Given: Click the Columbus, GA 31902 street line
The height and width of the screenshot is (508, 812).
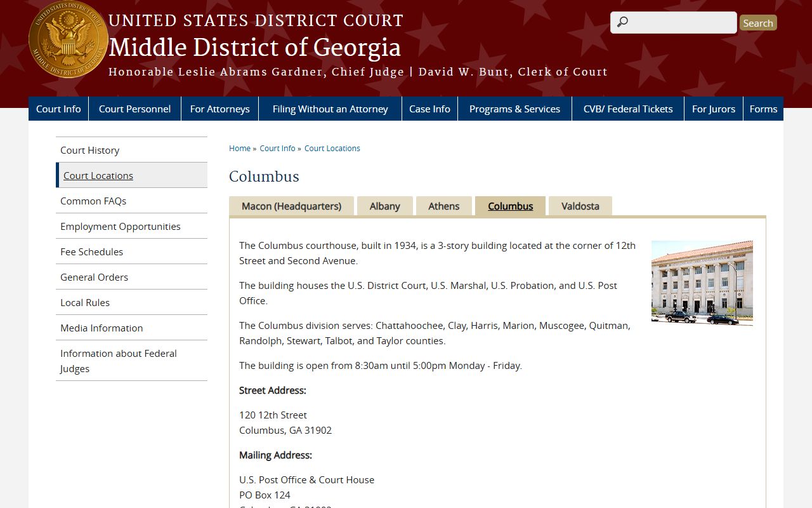Looking at the screenshot, I should (285, 430).
